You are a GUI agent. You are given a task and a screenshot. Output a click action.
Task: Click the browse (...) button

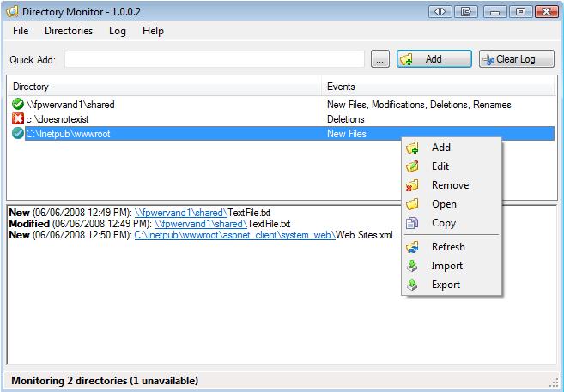point(379,59)
